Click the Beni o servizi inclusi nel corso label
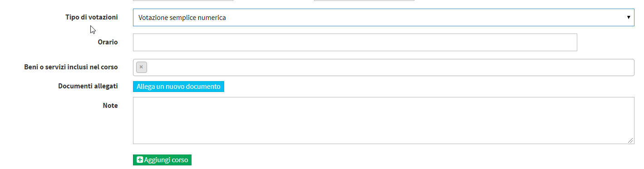Viewport: 644px width, 169px height. point(71,67)
